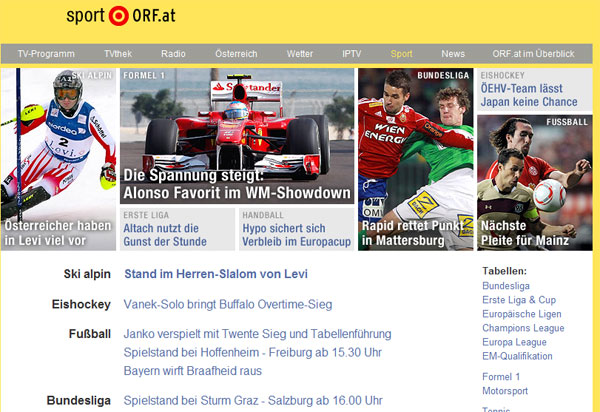
Task: Open Europa League table link
Action: (514, 342)
